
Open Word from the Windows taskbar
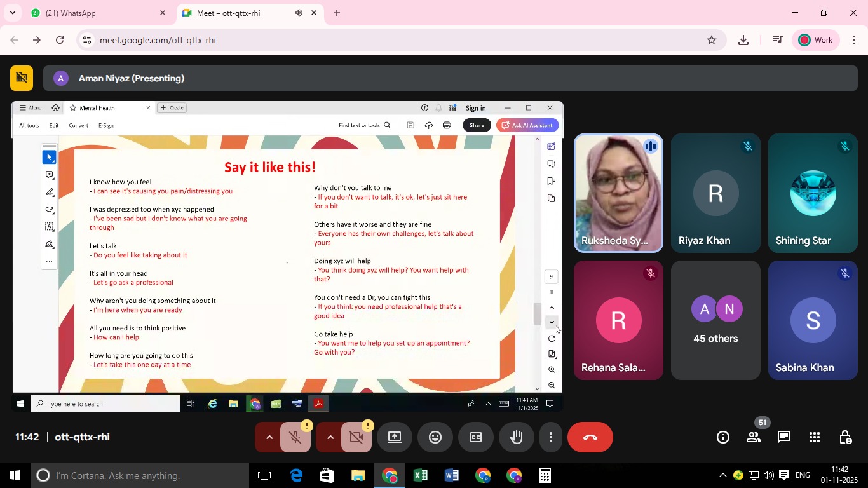click(451, 475)
